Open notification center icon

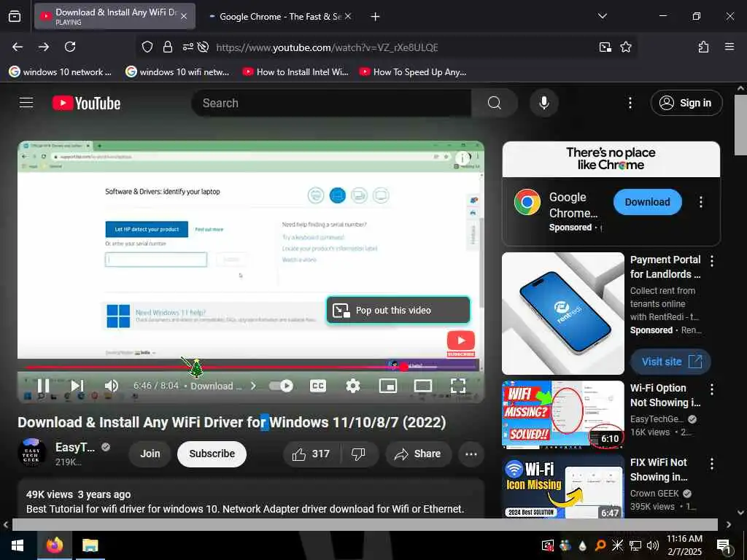point(724,546)
